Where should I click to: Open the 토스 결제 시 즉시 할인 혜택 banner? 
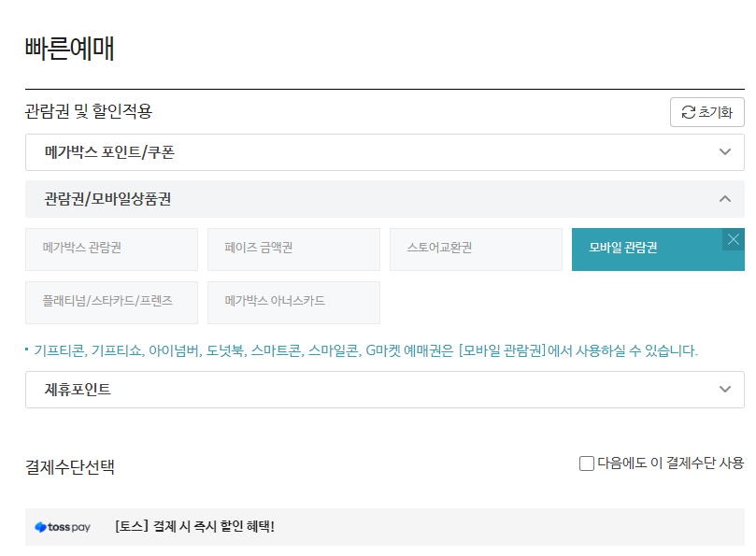pos(385,527)
